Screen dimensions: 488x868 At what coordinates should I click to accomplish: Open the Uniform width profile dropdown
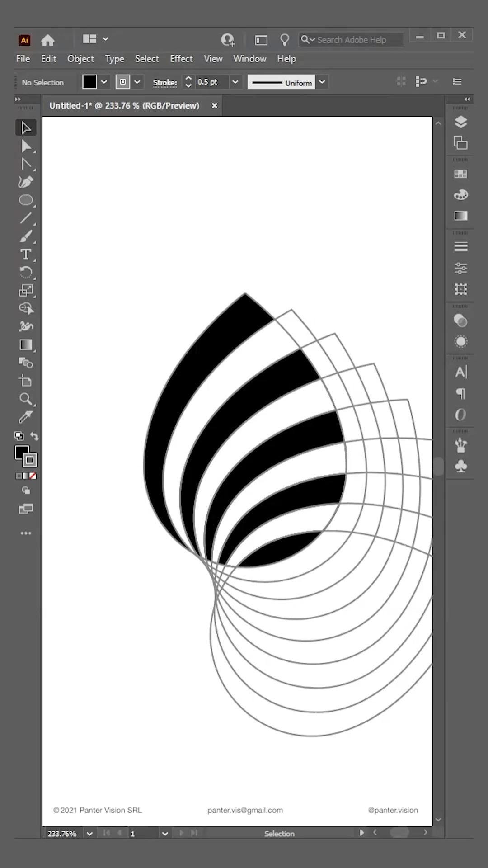[x=322, y=82]
